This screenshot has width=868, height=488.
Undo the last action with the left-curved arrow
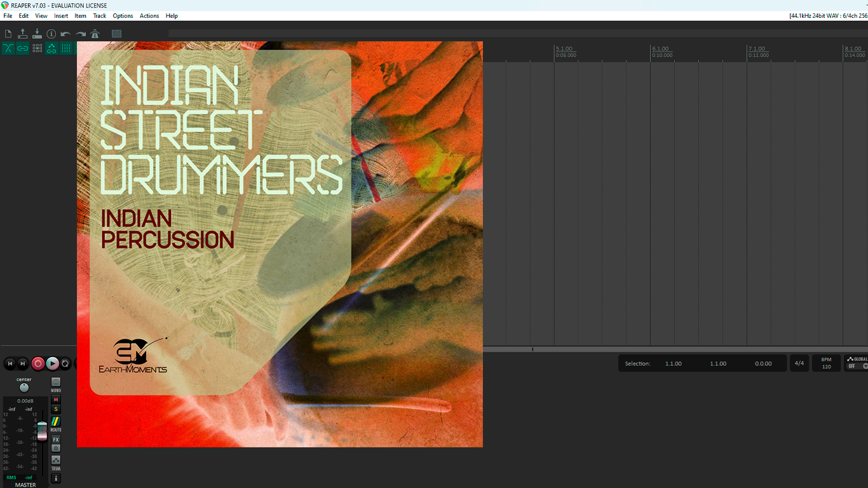[66, 34]
